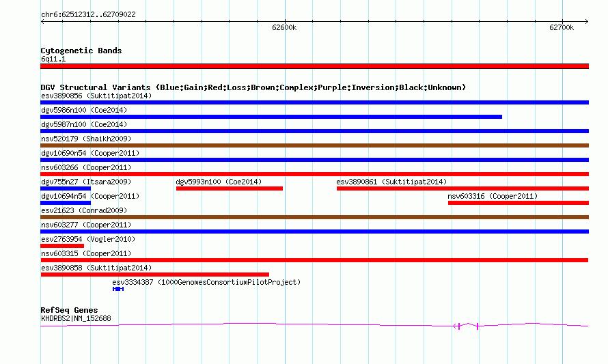Click the Cytogenetic Bands track title
608x364 pixels.
click(81, 51)
